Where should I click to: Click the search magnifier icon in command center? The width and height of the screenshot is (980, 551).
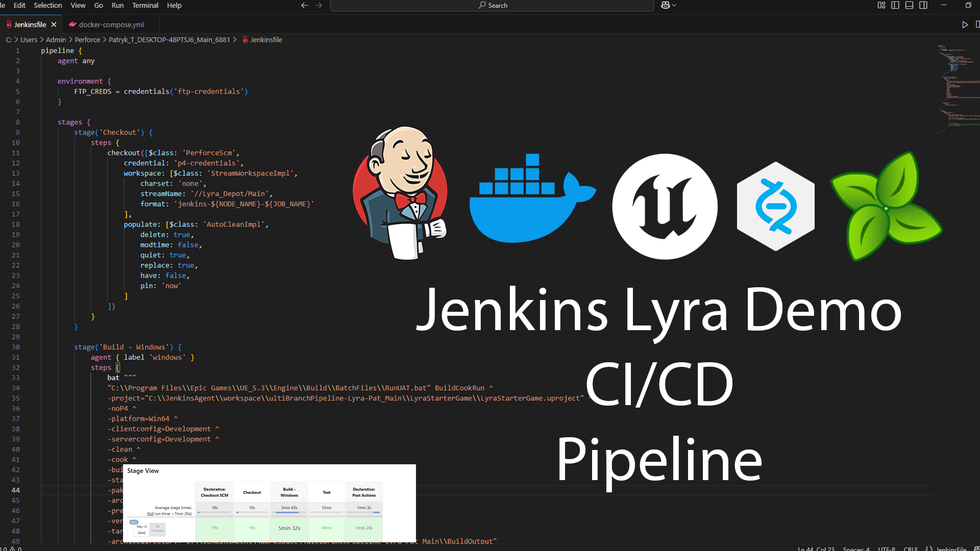482,5
